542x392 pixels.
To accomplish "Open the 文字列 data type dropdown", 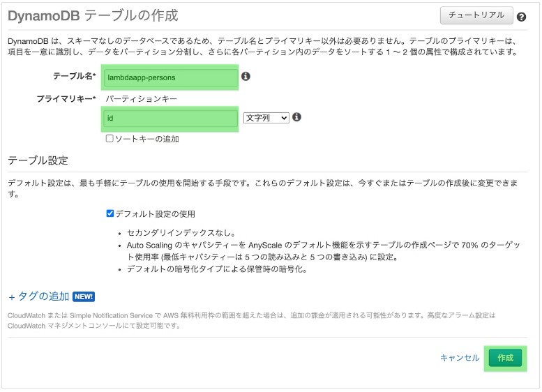I will coord(266,118).
